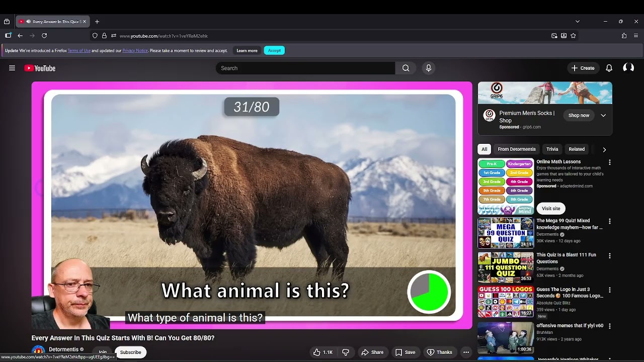Screen dimensions: 644x362
Task: Open the account avatar menu
Action: [628, 68]
